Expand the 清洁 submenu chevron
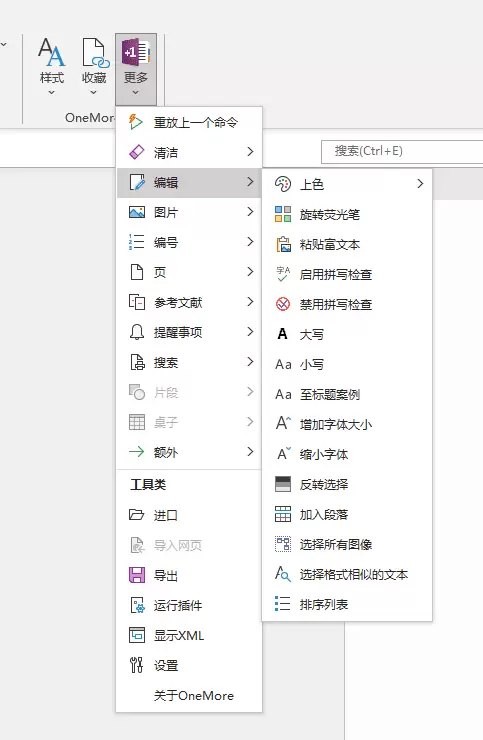The width and height of the screenshot is (483, 740). tap(250, 151)
